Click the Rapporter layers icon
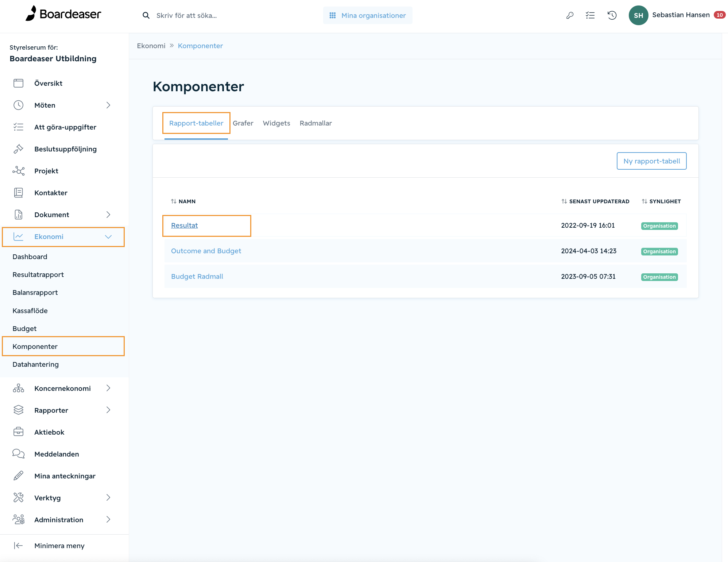Screen dimensions: 728x562 point(18,410)
